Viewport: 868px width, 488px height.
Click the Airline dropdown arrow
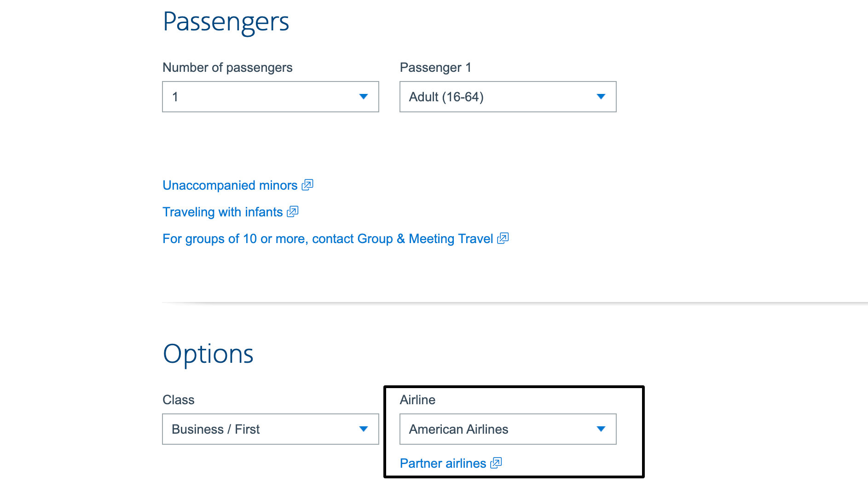pyautogui.click(x=601, y=429)
